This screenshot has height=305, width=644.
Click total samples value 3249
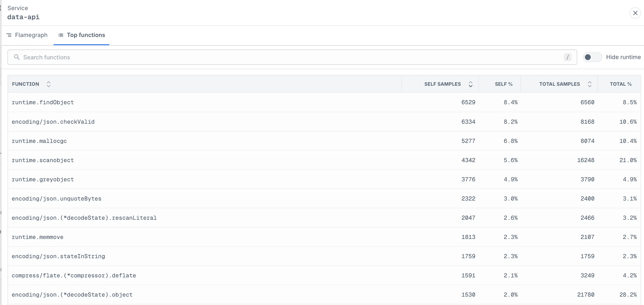(x=587, y=275)
